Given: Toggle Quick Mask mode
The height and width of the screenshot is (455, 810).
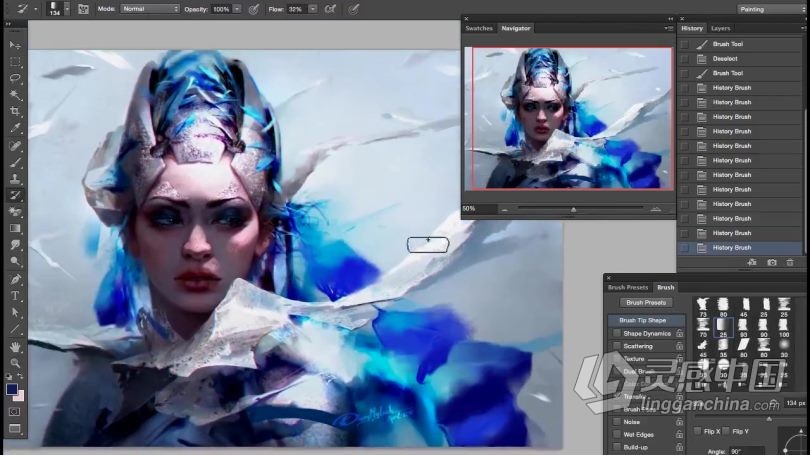Looking at the screenshot, I should coord(15,412).
